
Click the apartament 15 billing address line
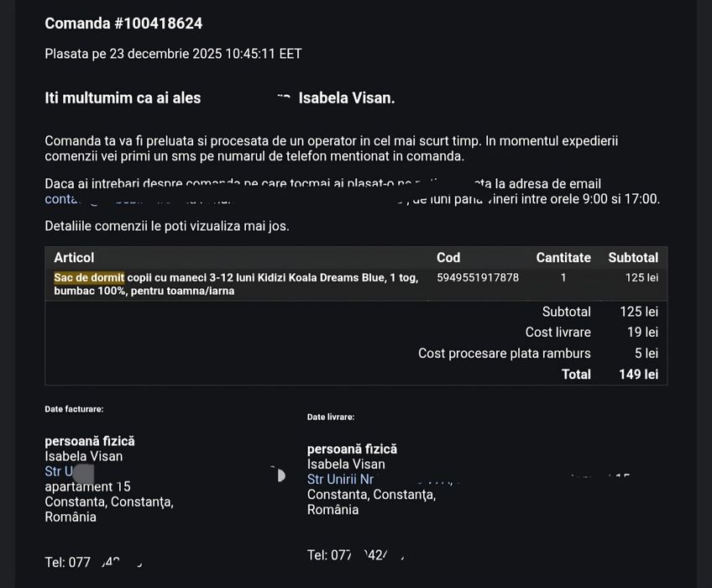[87, 486]
